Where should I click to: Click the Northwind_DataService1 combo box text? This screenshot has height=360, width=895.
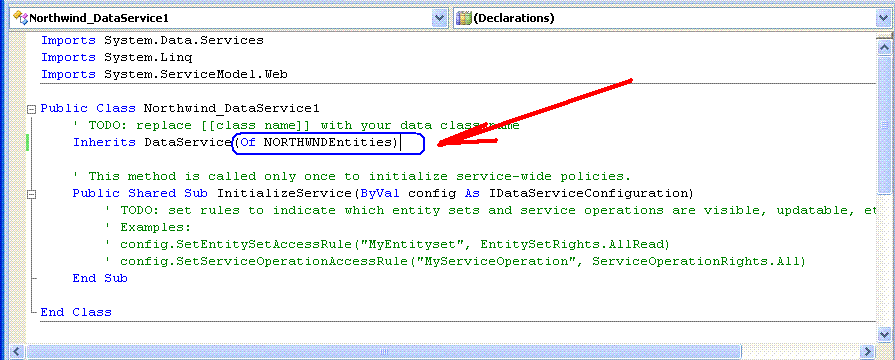[99, 18]
